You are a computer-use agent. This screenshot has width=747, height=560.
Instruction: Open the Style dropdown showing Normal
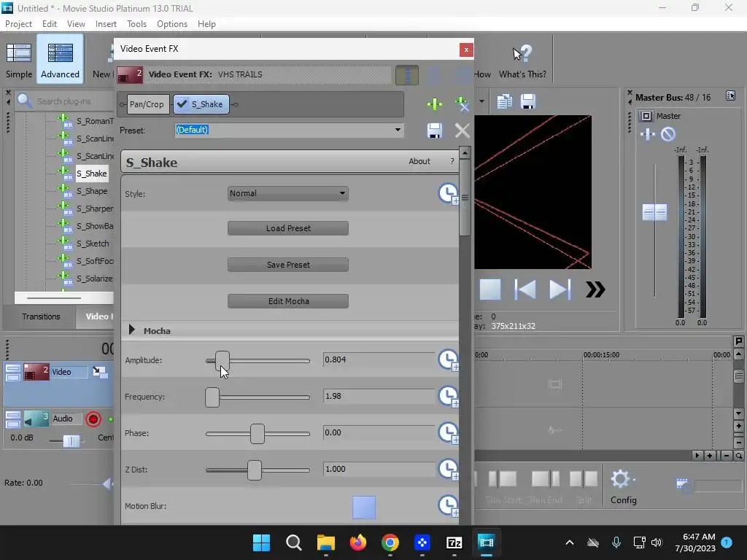[287, 193]
